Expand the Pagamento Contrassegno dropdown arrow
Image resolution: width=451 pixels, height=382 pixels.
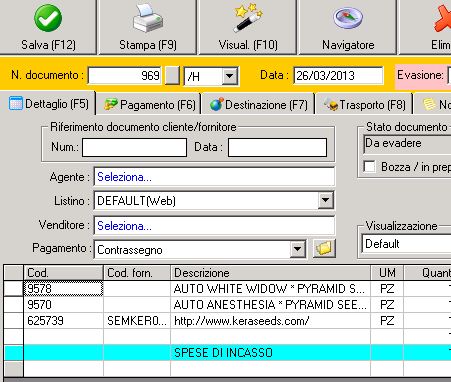[297, 249]
